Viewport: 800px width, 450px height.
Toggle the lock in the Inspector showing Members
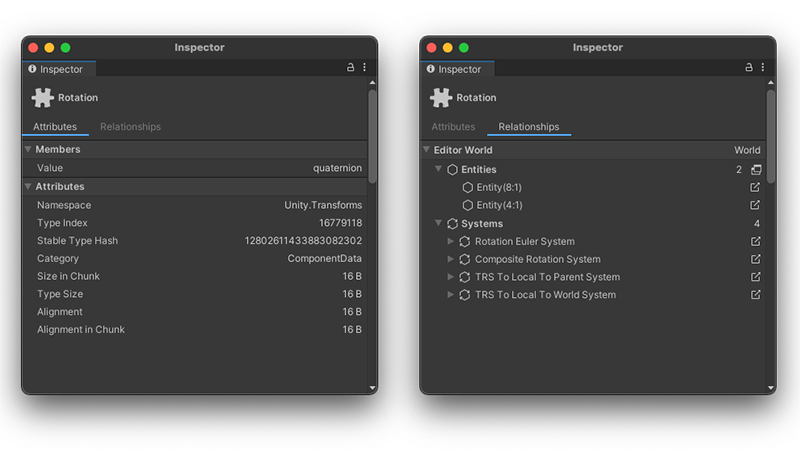point(350,68)
